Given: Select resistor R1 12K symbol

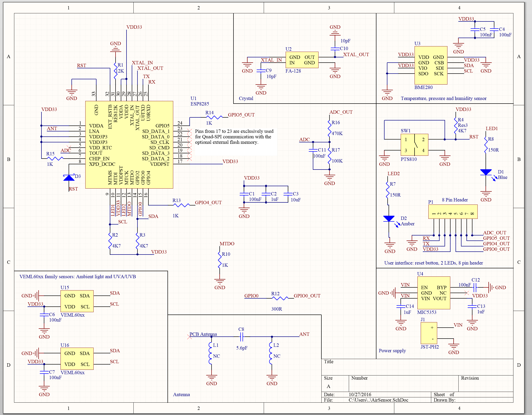Looking at the screenshot, I should click(116, 71).
